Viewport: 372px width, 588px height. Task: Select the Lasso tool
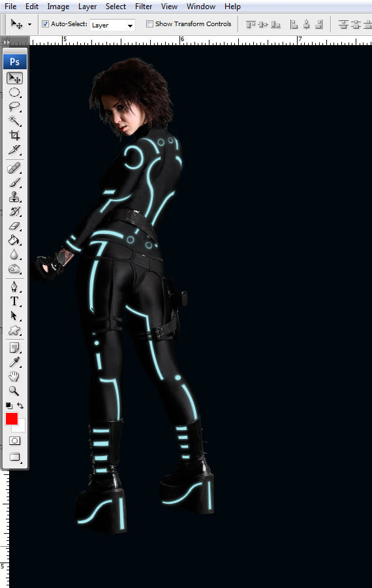point(14,106)
